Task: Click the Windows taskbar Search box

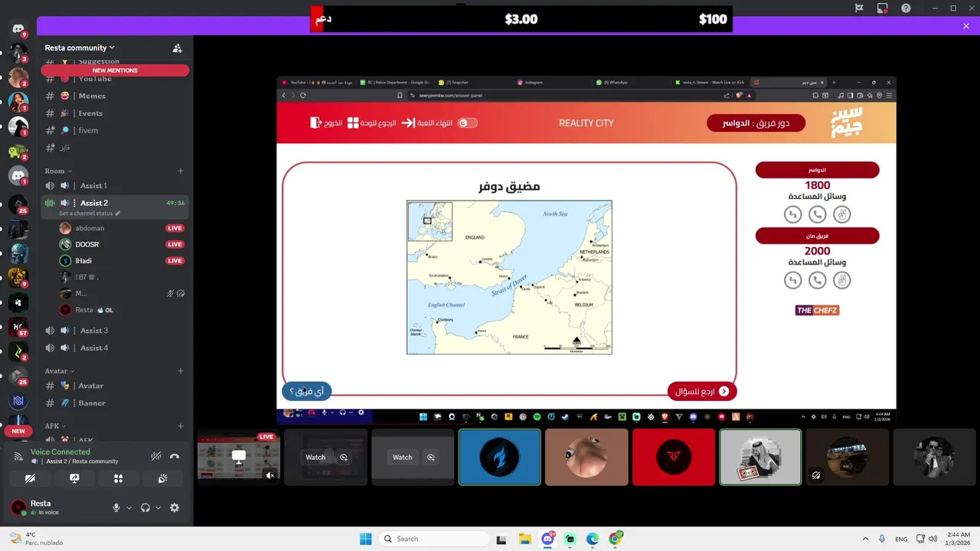Action: pyautogui.click(x=434, y=539)
